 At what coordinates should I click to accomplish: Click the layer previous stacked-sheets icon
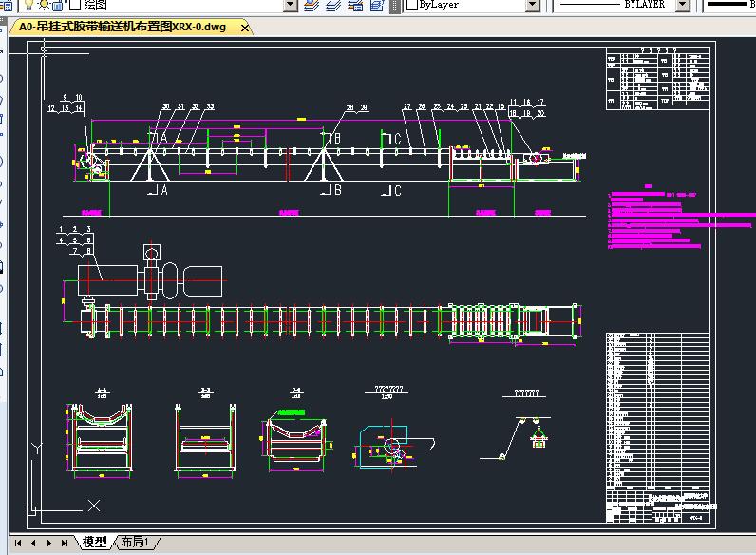333,5
